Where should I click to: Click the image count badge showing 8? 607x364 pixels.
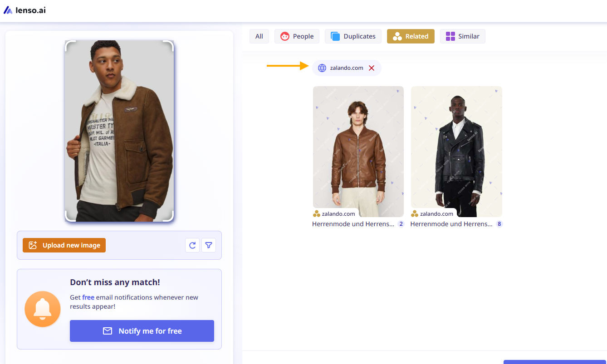click(x=499, y=224)
